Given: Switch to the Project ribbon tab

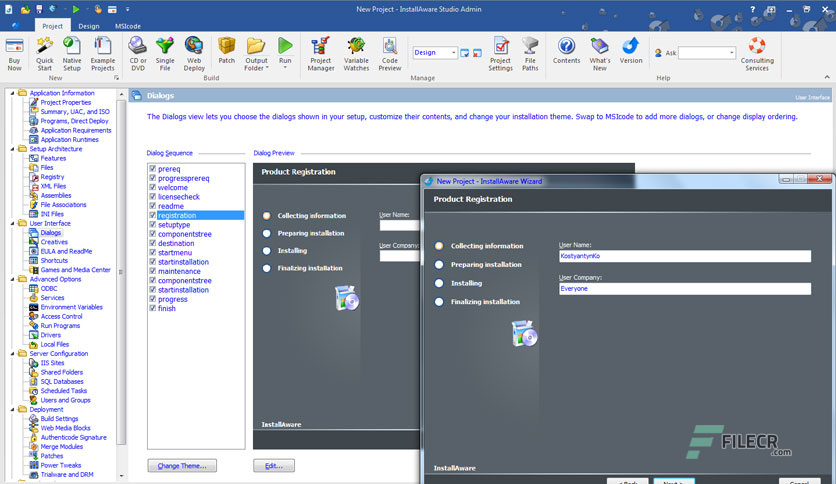Looking at the screenshot, I should [x=52, y=26].
